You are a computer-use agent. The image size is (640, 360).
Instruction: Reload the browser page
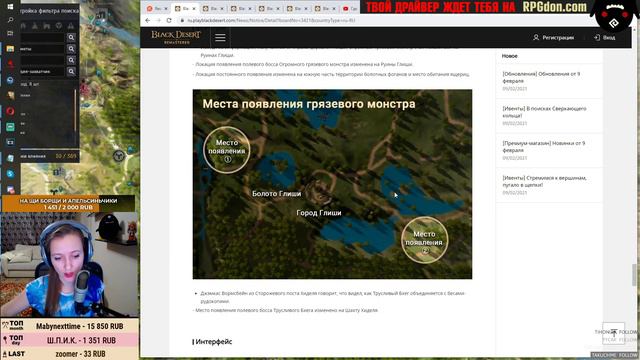tap(169, 20)
